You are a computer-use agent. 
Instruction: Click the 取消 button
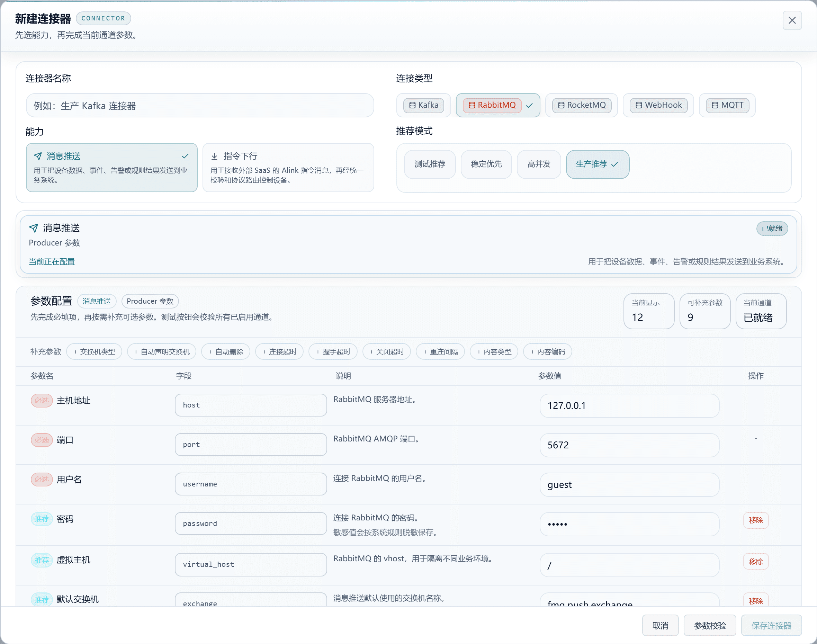coord(660,626)
